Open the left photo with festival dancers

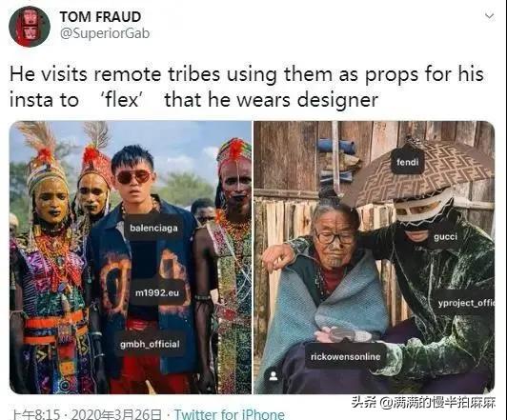click(131, 257)
